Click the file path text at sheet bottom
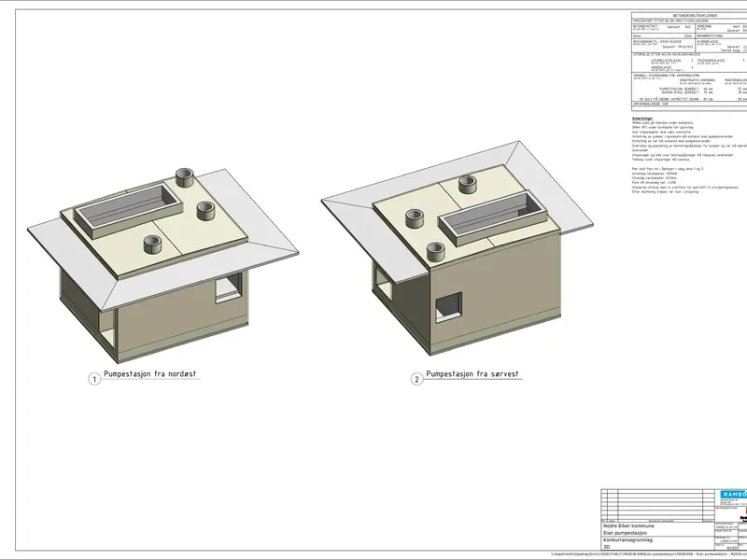Screen dimensions: 747x560 point(649,554)
